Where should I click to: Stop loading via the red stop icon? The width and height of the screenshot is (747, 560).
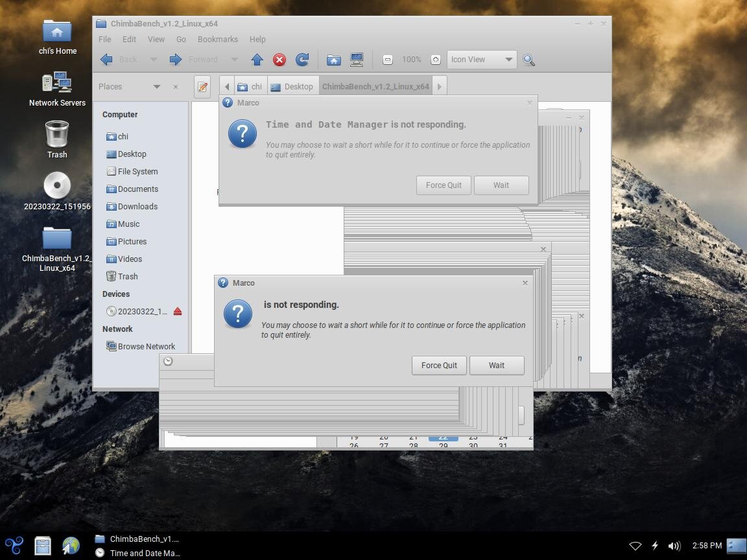coord(279,59)
